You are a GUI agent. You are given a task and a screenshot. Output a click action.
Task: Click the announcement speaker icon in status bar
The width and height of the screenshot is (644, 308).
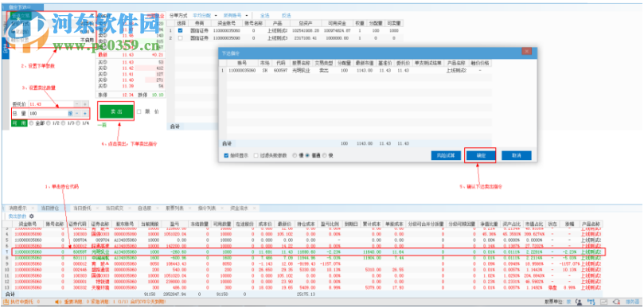[x=59, y=302]
